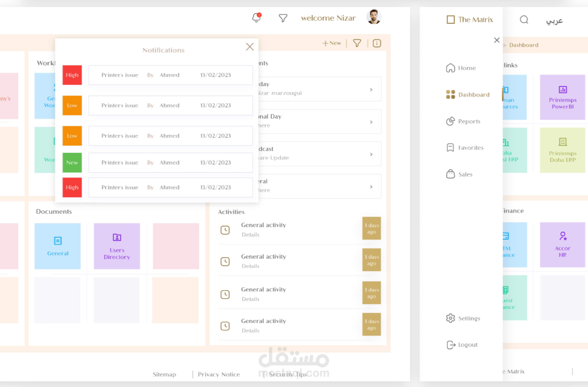Click the second General activity clock icon

click(225, 262)
